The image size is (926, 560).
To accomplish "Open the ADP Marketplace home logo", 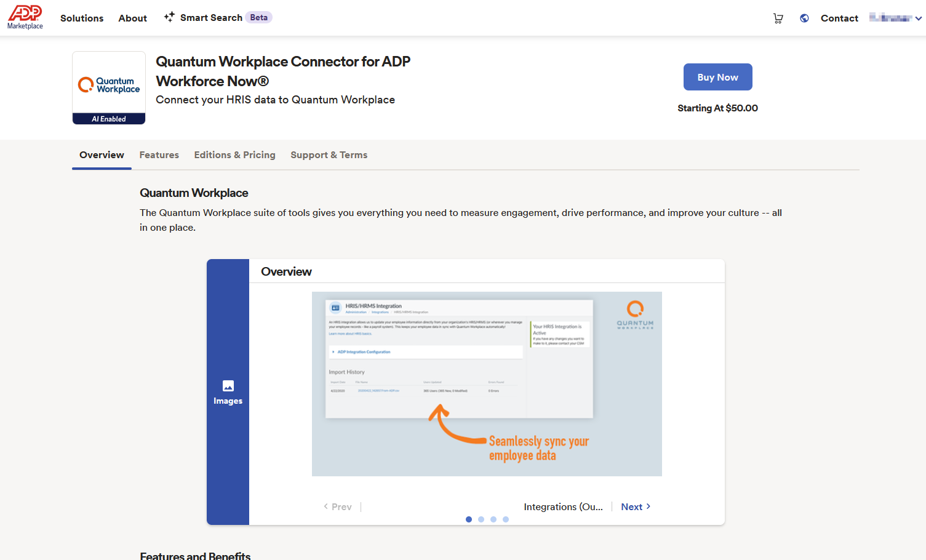I will pyautogui.click(x=25, y=17).
